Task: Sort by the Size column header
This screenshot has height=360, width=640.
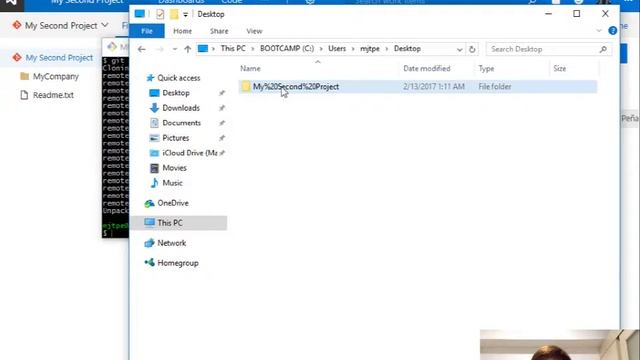Action: 560,69
